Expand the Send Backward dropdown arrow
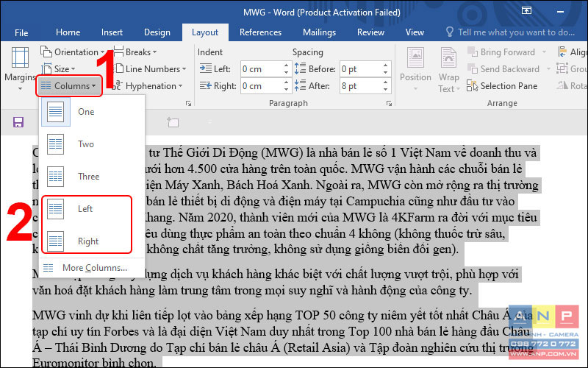The width and height of the screenshot is (588, 368). (x=548, y=69)
